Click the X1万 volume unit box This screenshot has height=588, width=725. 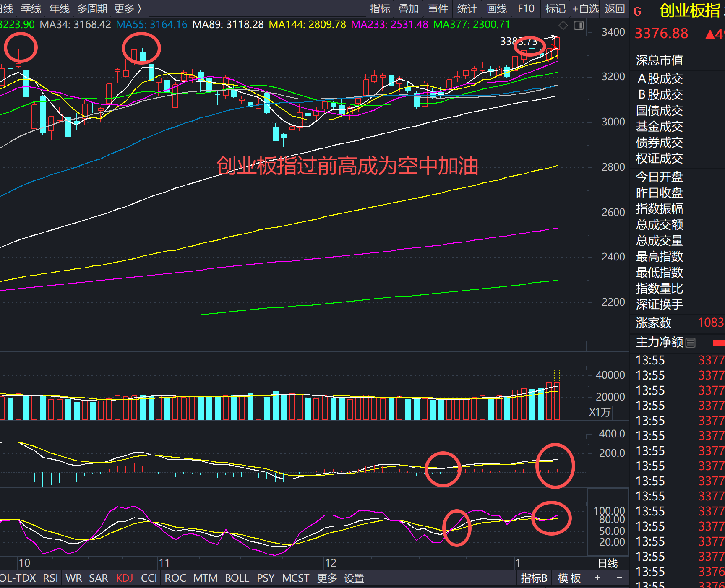[600, 412]
